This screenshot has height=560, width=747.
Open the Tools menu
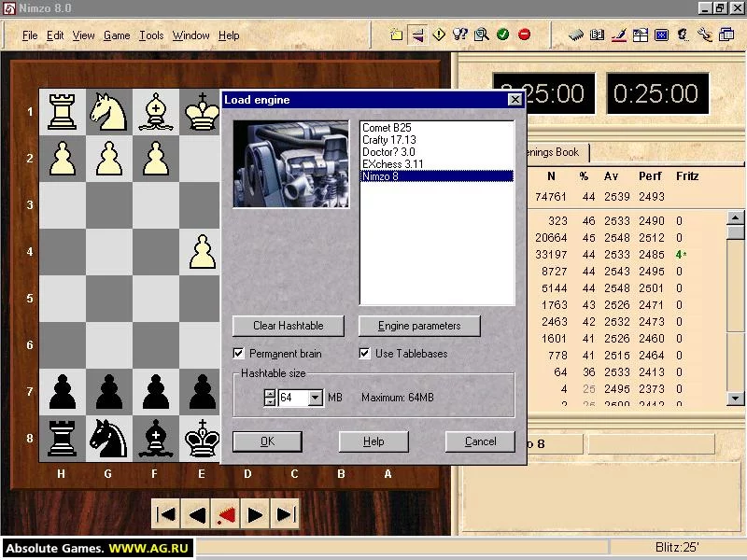(151, 35)
